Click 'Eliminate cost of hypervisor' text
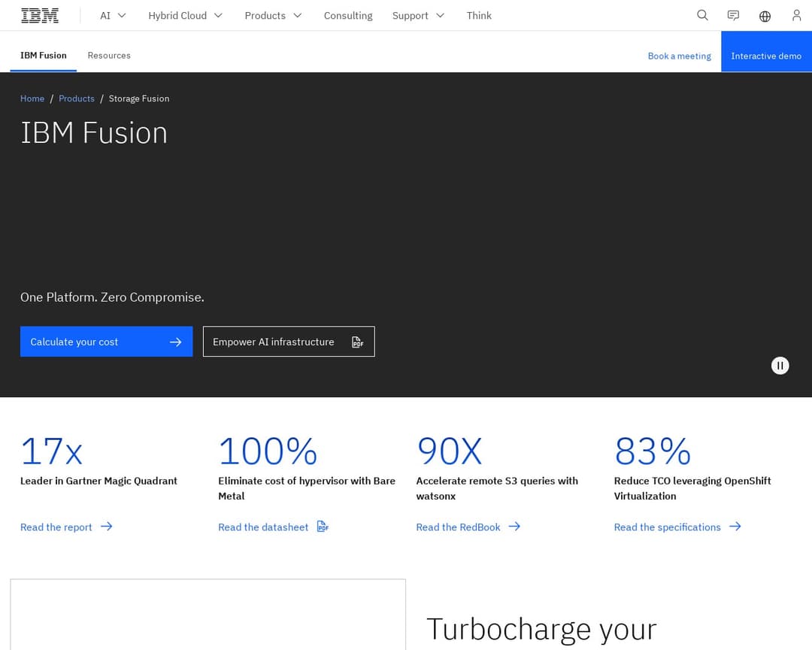 [283, 481]
